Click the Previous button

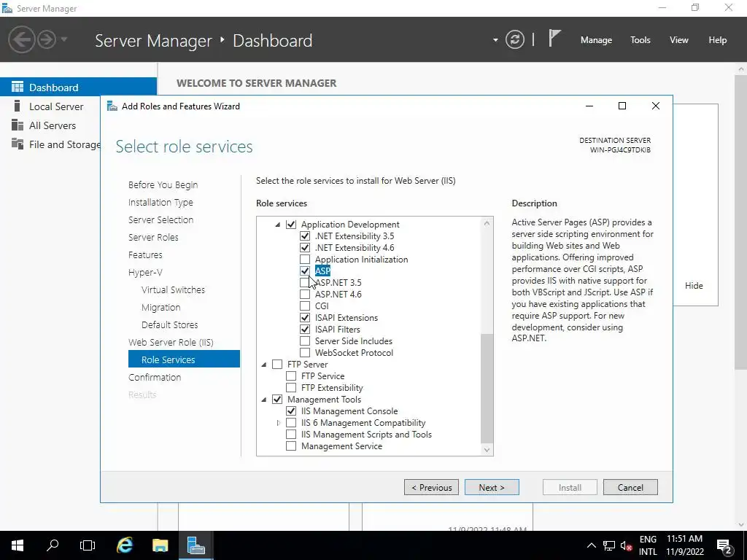coord(431,487)
